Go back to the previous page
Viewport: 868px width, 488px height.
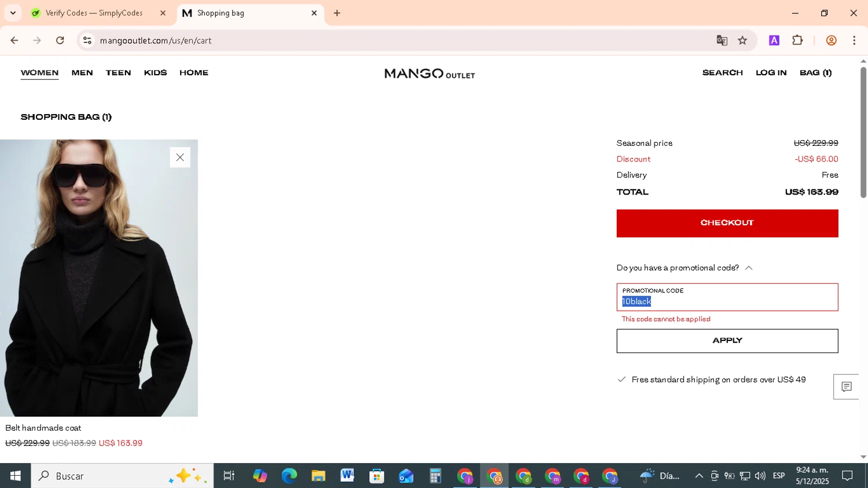(14, 41)
